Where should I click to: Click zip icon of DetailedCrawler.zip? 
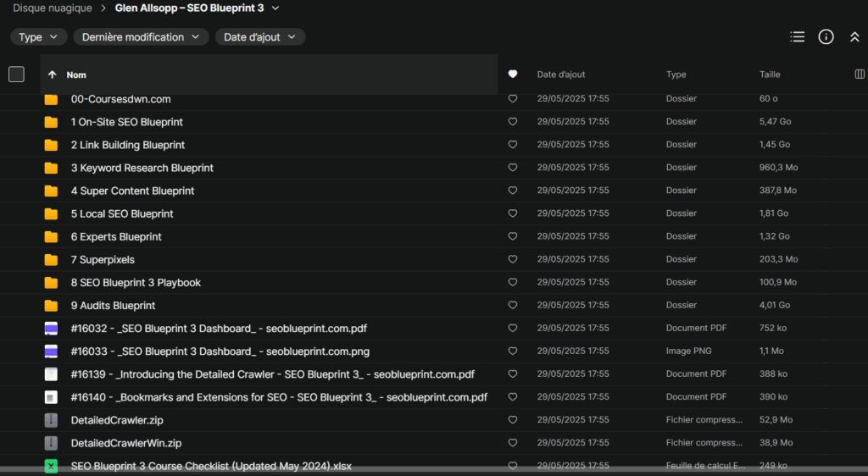point(51,420)
